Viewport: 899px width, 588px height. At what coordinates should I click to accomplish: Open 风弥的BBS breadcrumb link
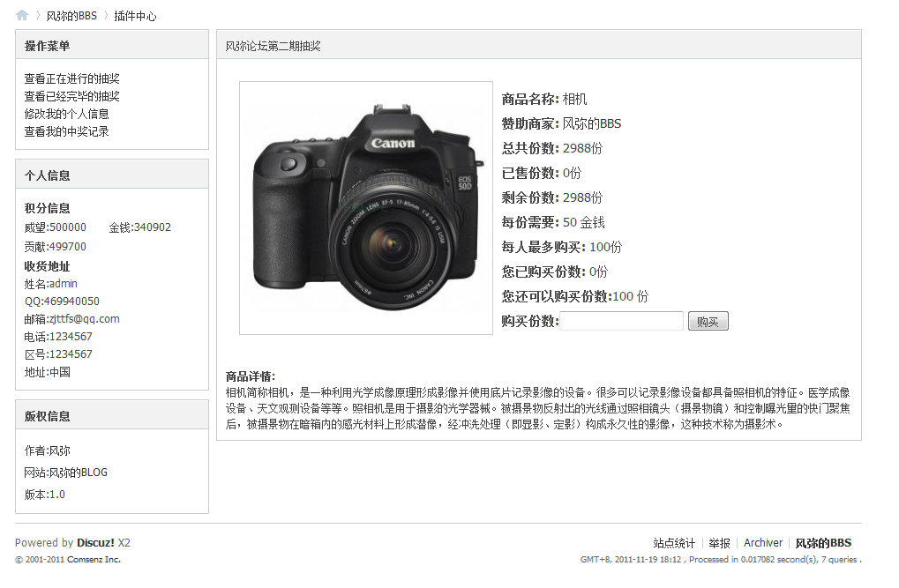[x=71, y=16]
